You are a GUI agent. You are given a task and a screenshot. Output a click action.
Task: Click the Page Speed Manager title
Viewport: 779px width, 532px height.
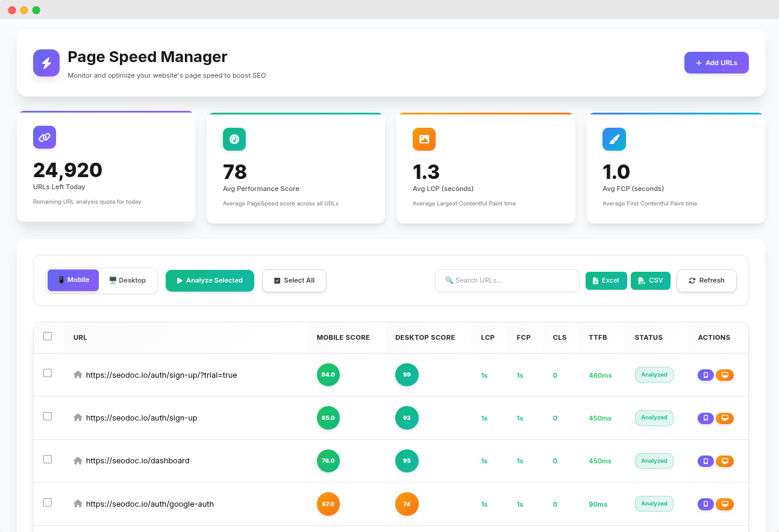[148, 57]
